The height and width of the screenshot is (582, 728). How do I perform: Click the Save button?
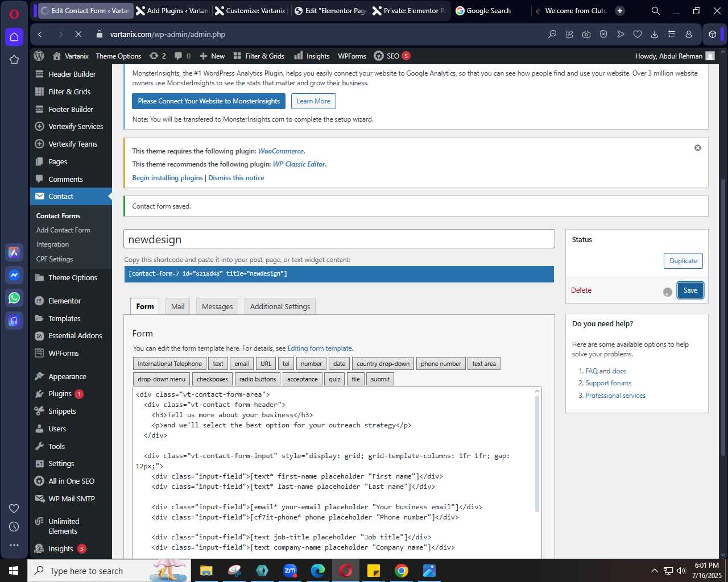690,290
